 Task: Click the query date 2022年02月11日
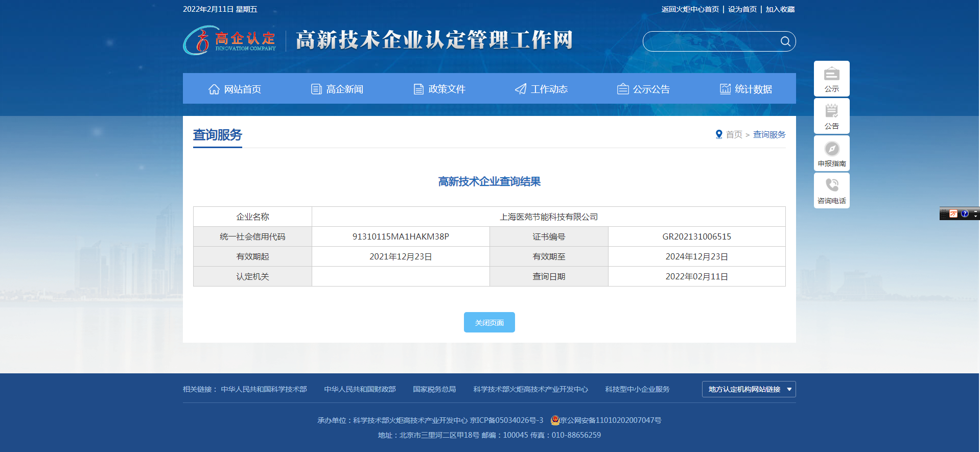(697, 276)
